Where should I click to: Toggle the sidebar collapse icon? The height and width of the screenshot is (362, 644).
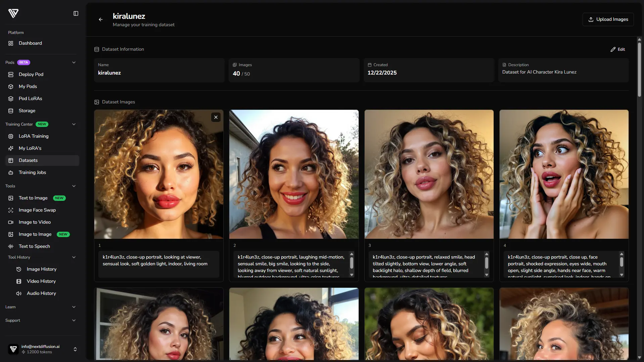(x=76, y=13)
